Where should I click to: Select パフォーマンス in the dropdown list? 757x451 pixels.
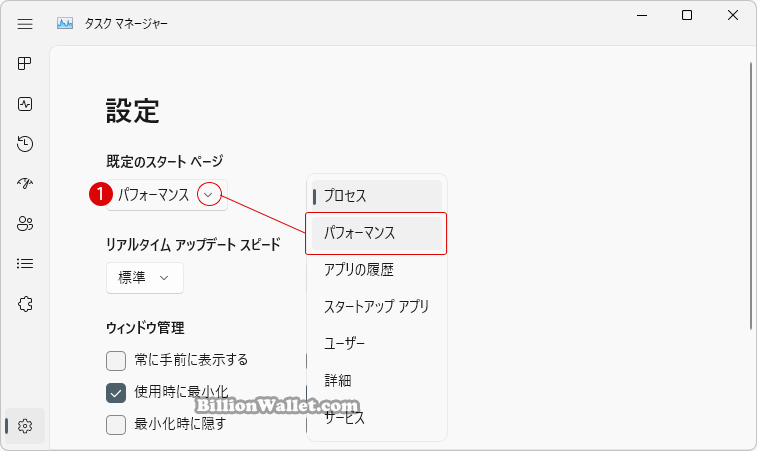(x=377, y=233)
